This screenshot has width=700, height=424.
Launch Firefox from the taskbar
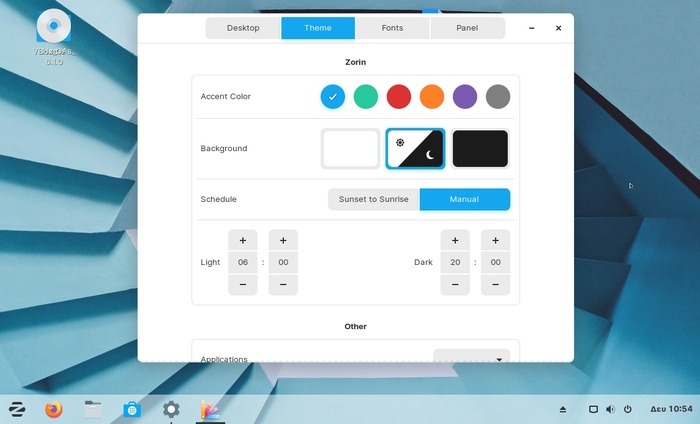coord(54,409)
